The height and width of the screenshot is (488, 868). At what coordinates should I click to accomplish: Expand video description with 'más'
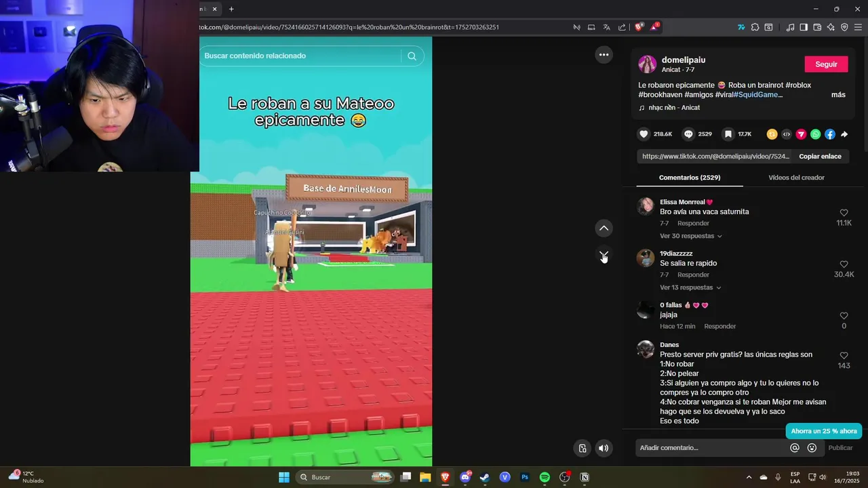click(838, 95)
